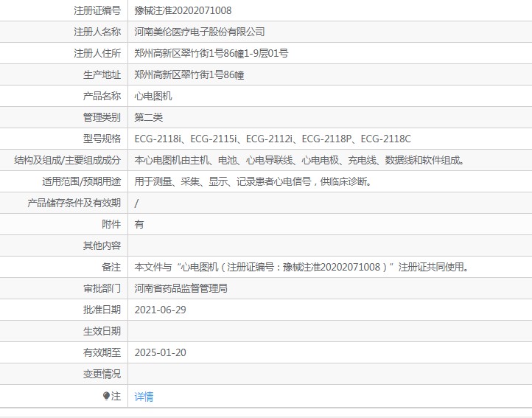The height and width of the screenshot is (418, 532).
Task: Click the 适用范围/预期用途 label
Action: click(x=82, y=181)
